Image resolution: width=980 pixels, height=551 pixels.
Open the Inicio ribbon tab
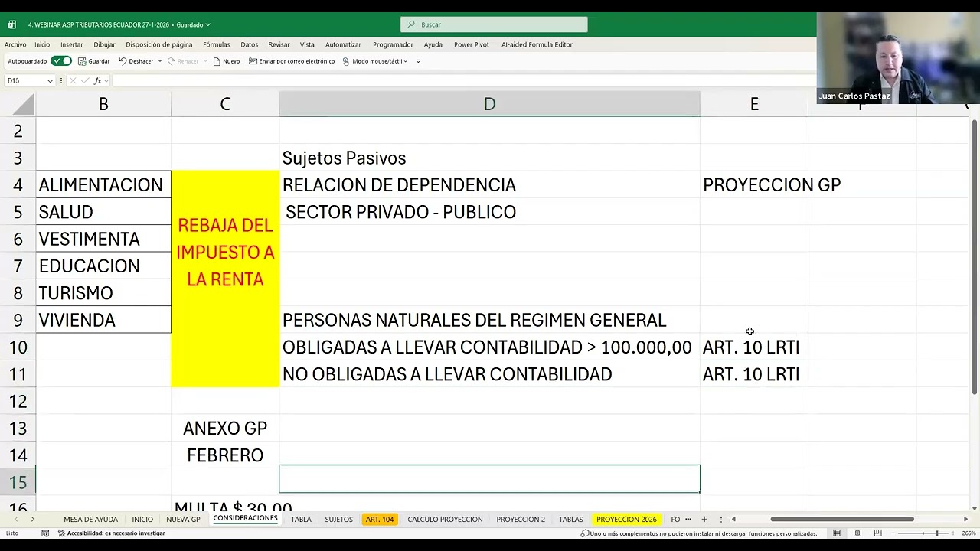coord(42,44)
